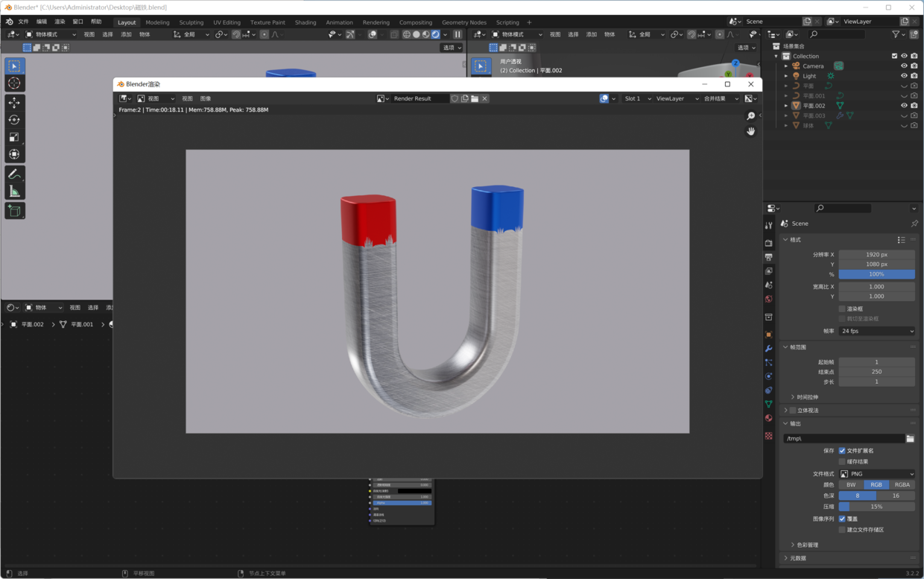Open the Material properties sphere tab
Screen dimensions: 924x579
pyautogui.click(x=768, y=418)
